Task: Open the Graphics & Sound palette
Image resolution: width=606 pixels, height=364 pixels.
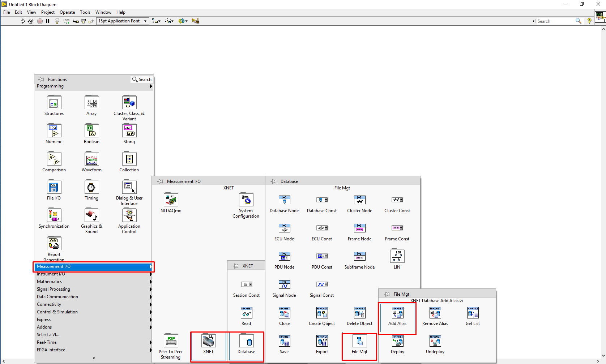Action: (x=91, y=215)
